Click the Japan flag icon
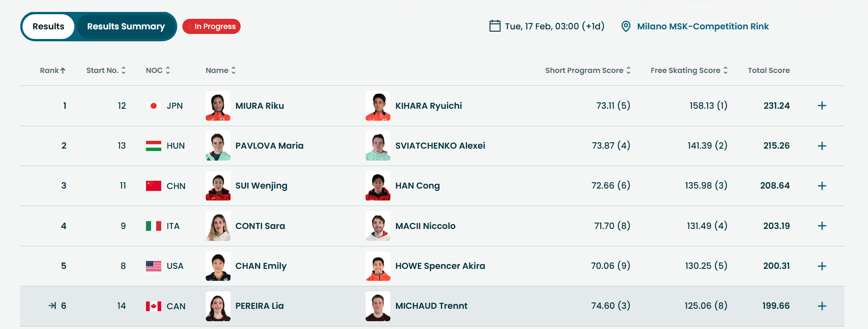Screen dimensions: 868x329 [x=153, y=106]
